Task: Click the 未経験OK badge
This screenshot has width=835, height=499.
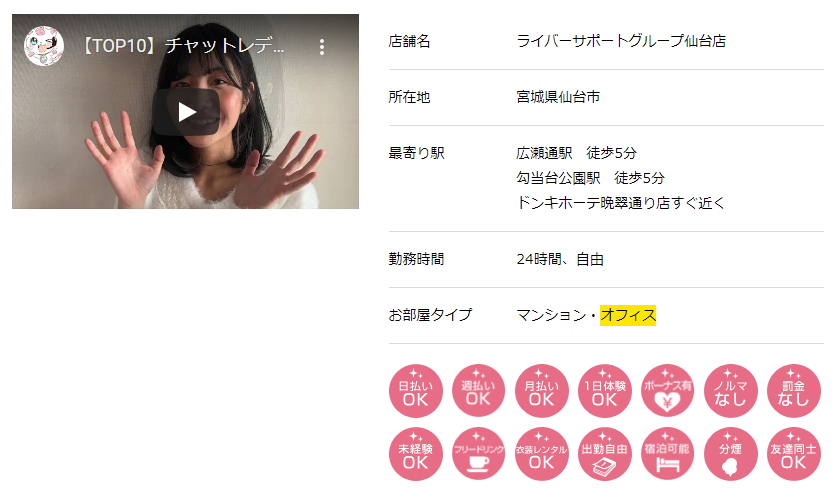Action: tap(415, 454)
